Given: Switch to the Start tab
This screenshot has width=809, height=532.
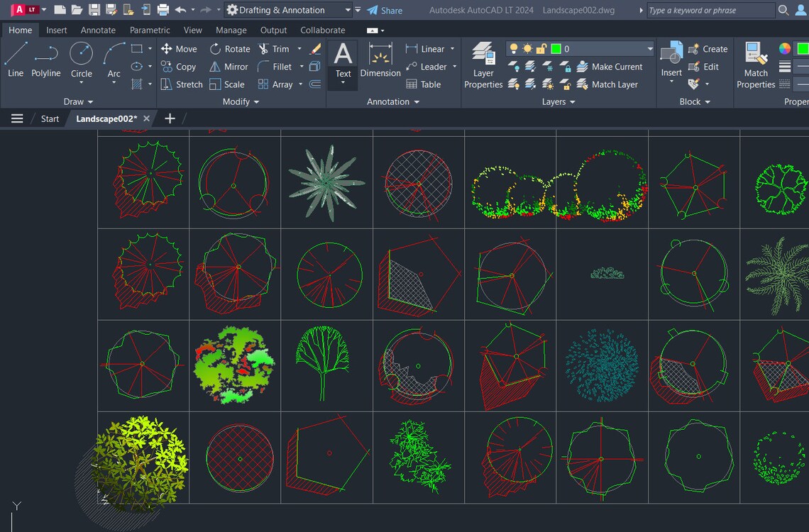Looking at the screenshot, I should click(49, 118).
